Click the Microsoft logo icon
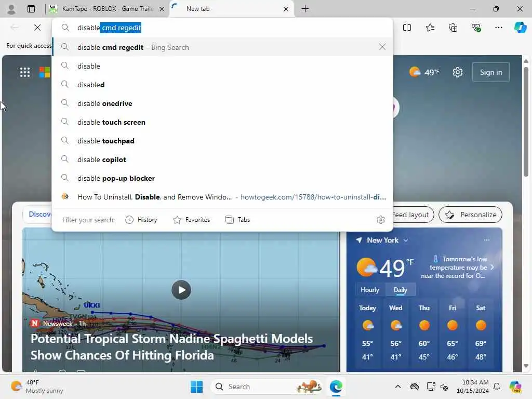Viewport: 532px width, 399px height. pyautogui.click(x=45, y=72)
